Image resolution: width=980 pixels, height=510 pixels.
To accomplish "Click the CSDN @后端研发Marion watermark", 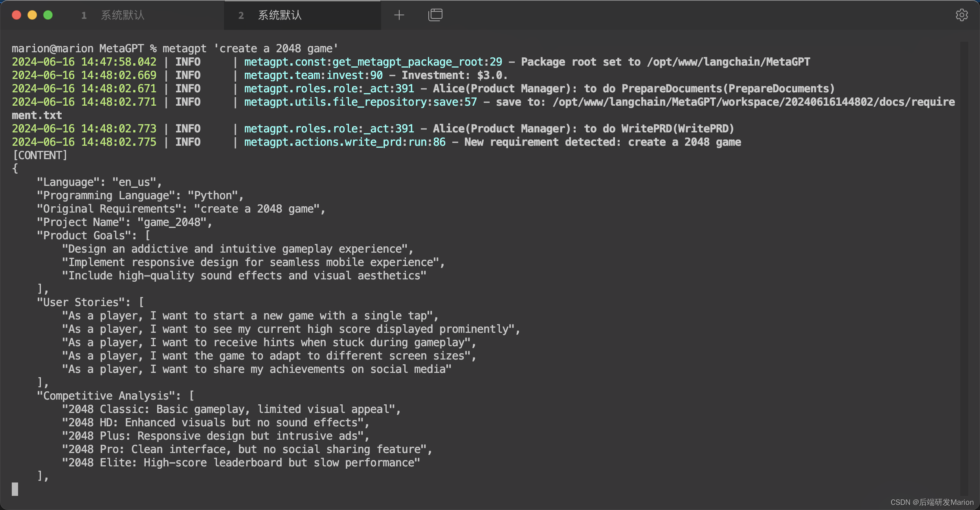I will point(932,502).
